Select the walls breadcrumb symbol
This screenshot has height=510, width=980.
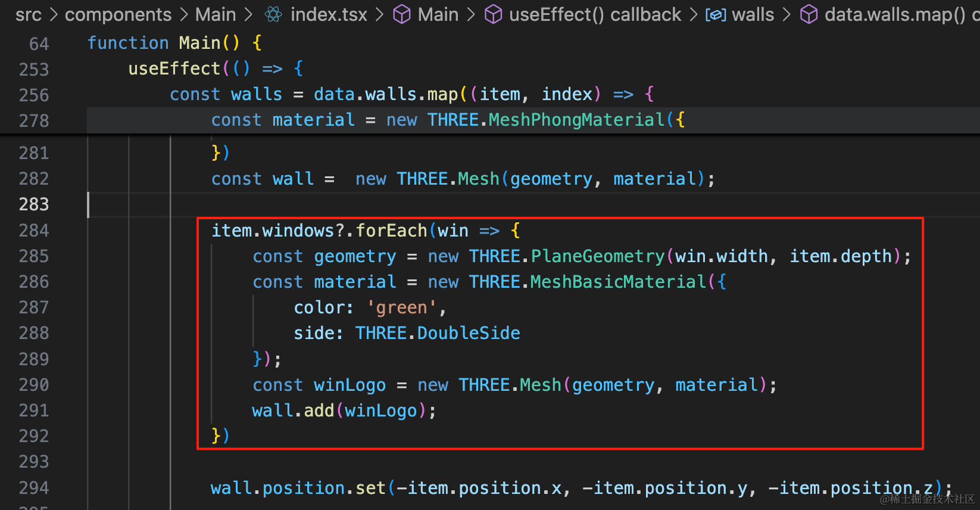(x=753, y=14)
